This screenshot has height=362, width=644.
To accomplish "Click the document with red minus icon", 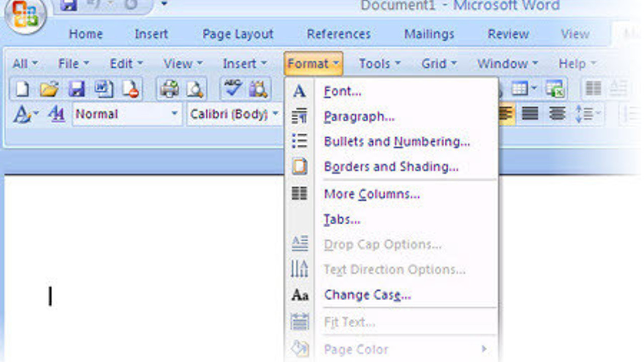I will tap(130, 89).
